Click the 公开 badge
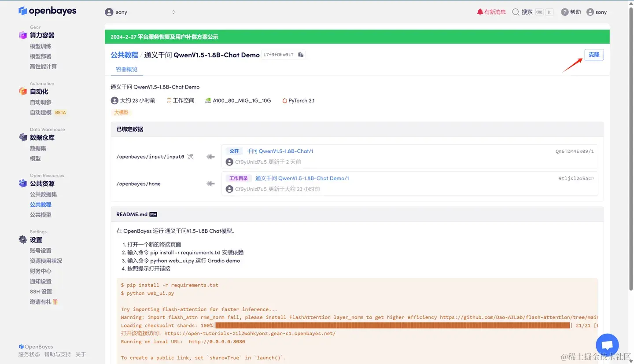This screenshot has width=634, height=364. coord(234,151)
